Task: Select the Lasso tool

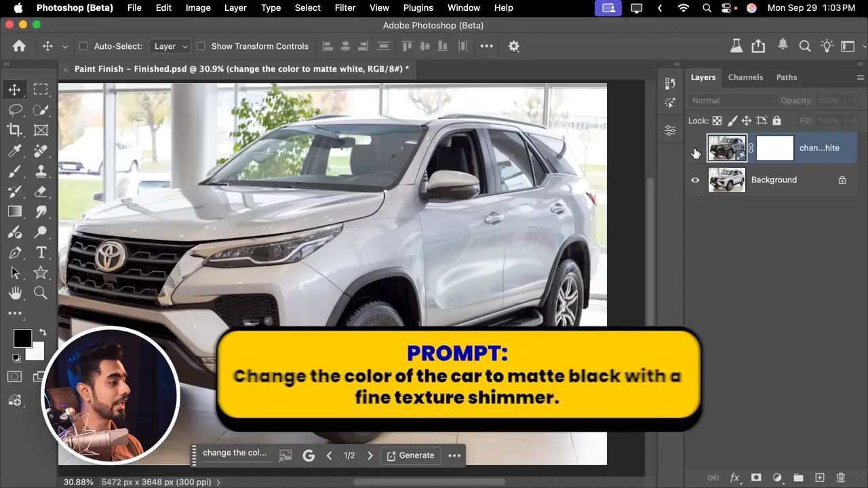Action: tap(14, 110)
